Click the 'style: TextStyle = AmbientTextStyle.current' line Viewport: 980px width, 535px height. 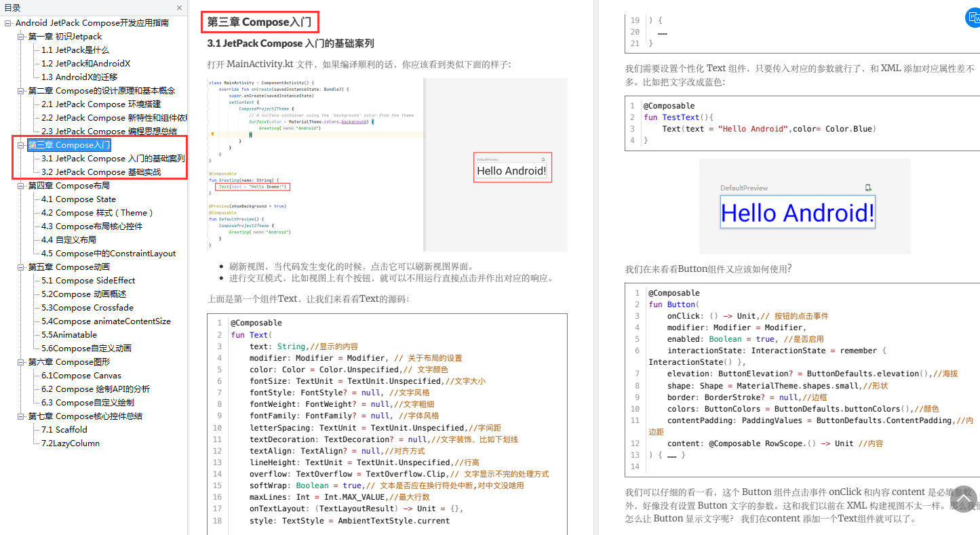click(x=349, y=521)
